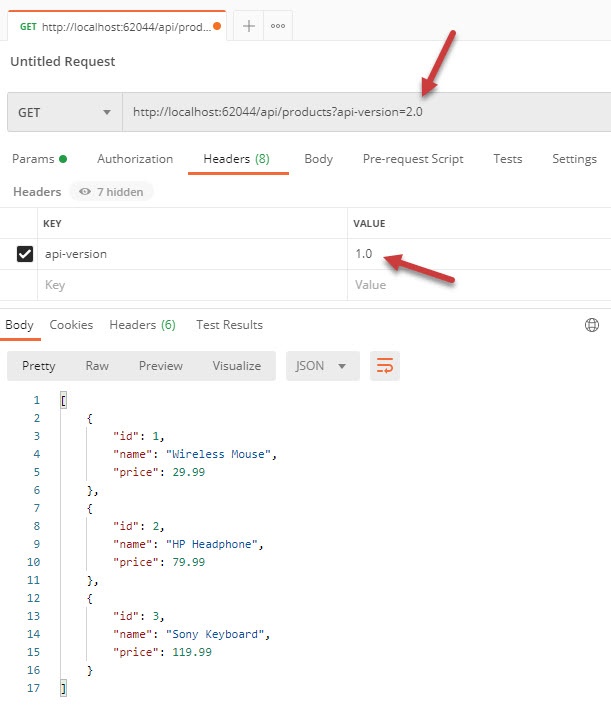Viewport: 611px width, 712px height.
Task: Open a new request tab with plus icon
Action: pos(248,26)
